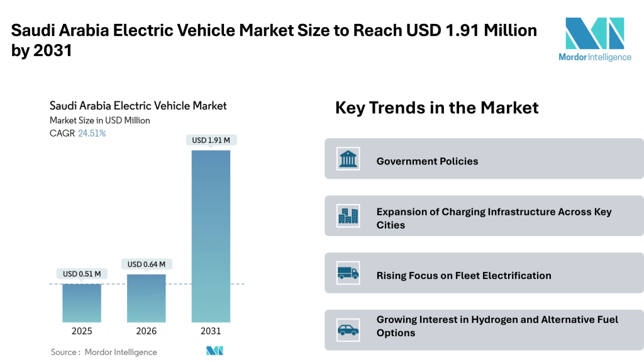
Task: Click the small Mordor logo below the chart
Action: [214, 351]
